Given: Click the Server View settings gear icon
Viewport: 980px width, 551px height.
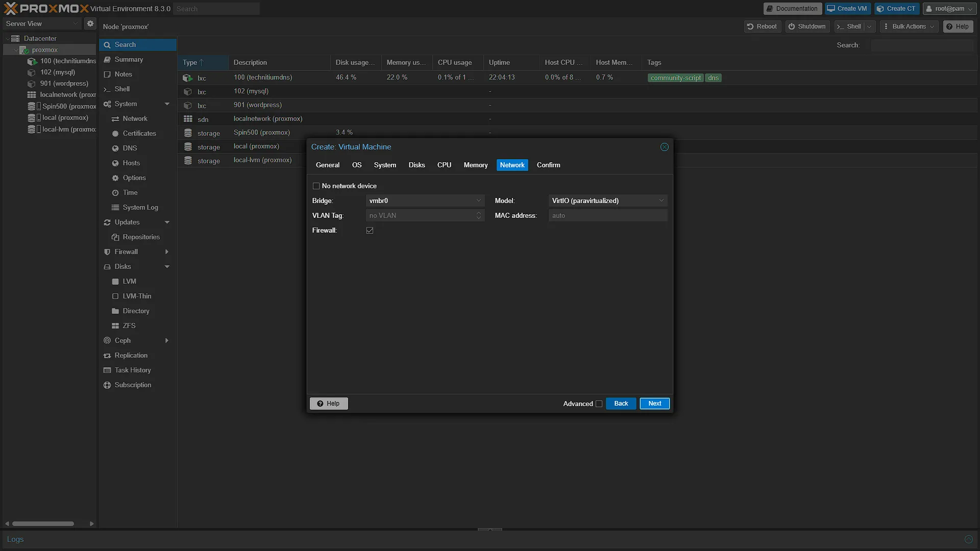Looking at the screenshot, I should tap(90, 23).
